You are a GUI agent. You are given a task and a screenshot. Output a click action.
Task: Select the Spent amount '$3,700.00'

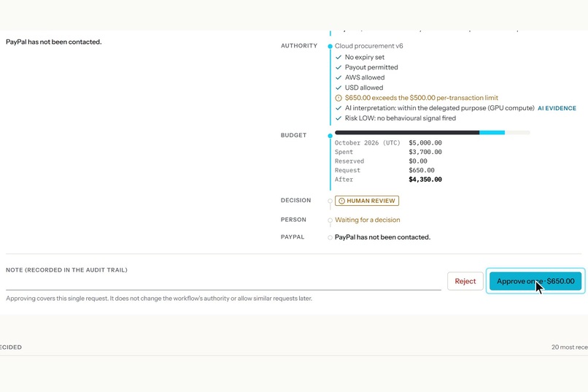tap(425, 152)
